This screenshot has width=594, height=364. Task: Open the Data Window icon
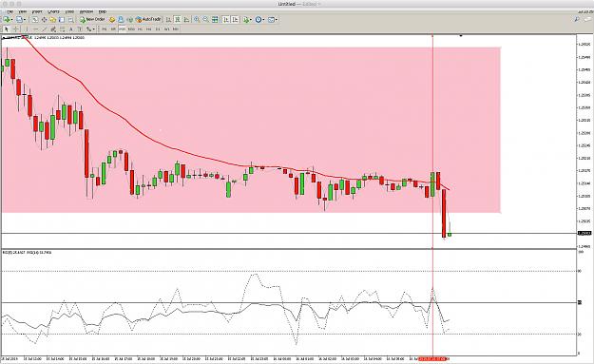click(44, 19)
